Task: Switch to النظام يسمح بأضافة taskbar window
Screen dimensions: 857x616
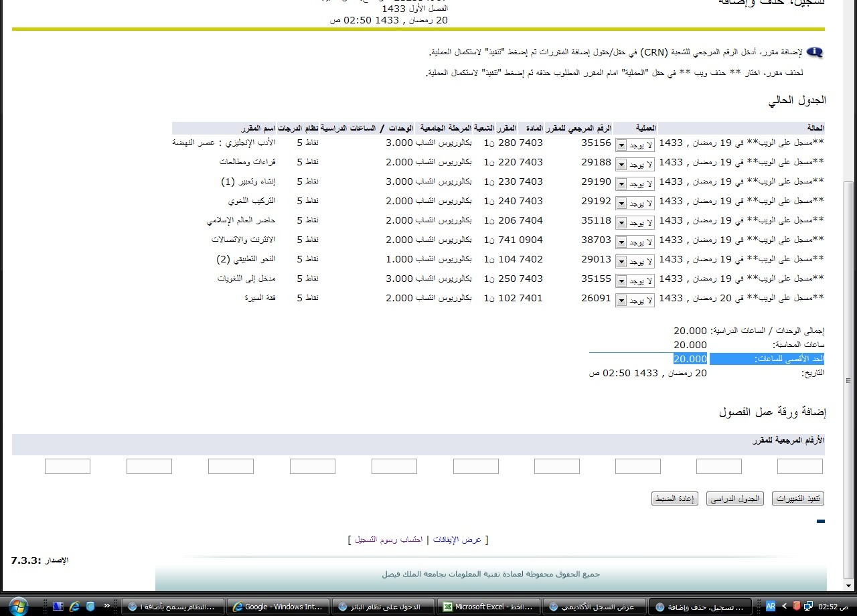Action: pos(173,607)
